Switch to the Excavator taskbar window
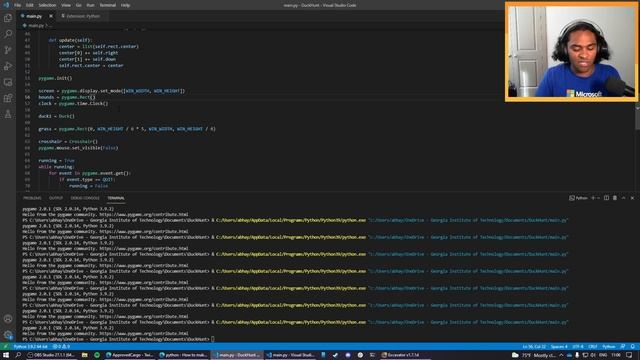 [404, 355]
